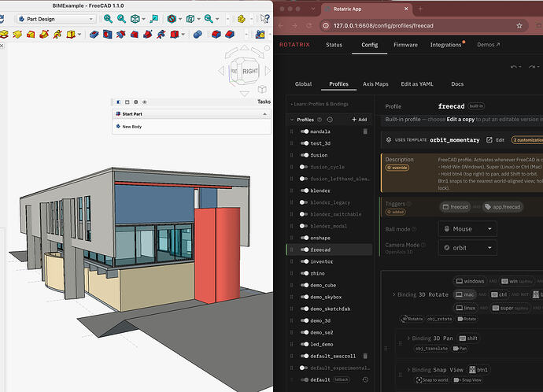
Task: Select the Boolean operation tool icon
Action: click(x=198, y=35)
